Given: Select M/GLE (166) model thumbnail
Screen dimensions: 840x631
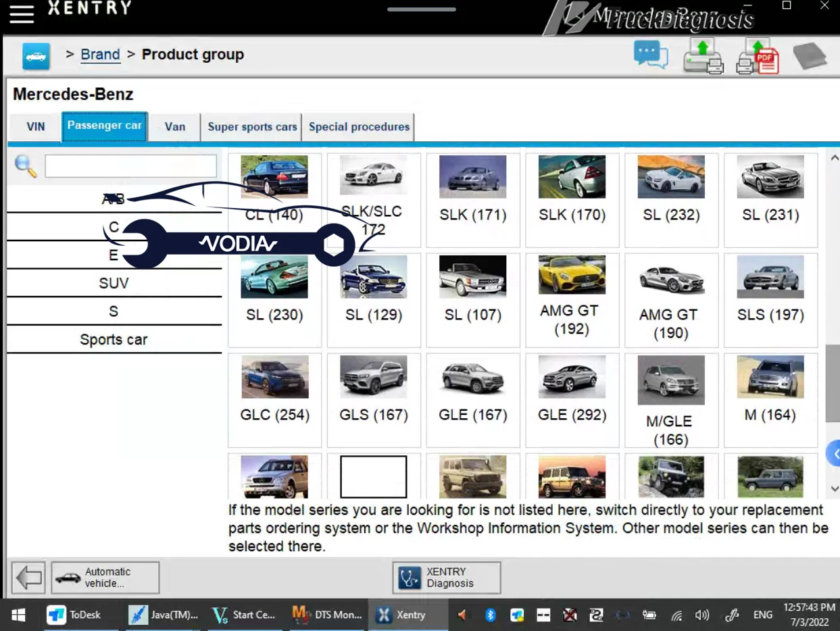Looking at the screenshot, I should tap(671, 400).
